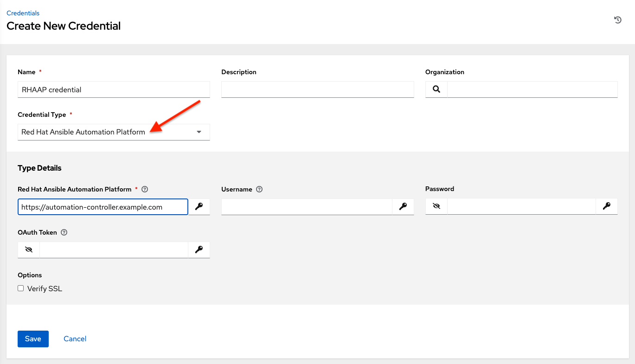This screenshot has width=635, height=364.
Task: Cancel credential creation
Action: [75, 338]
